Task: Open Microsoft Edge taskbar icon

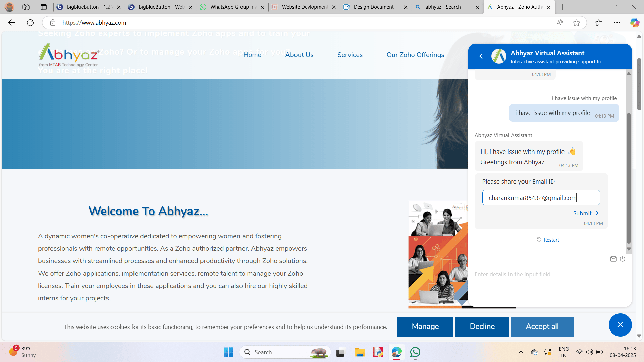Action: pyautogui.click(x=396, y=352)
